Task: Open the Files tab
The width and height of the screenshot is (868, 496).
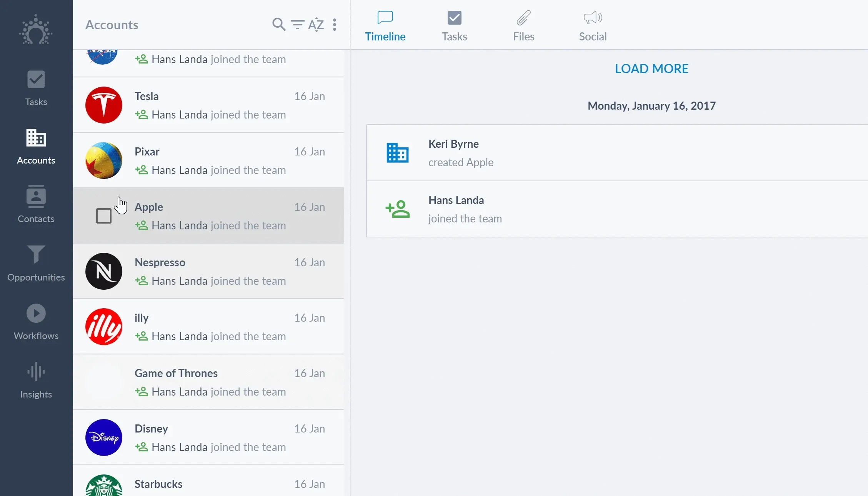Action: (x=523, y=26)
